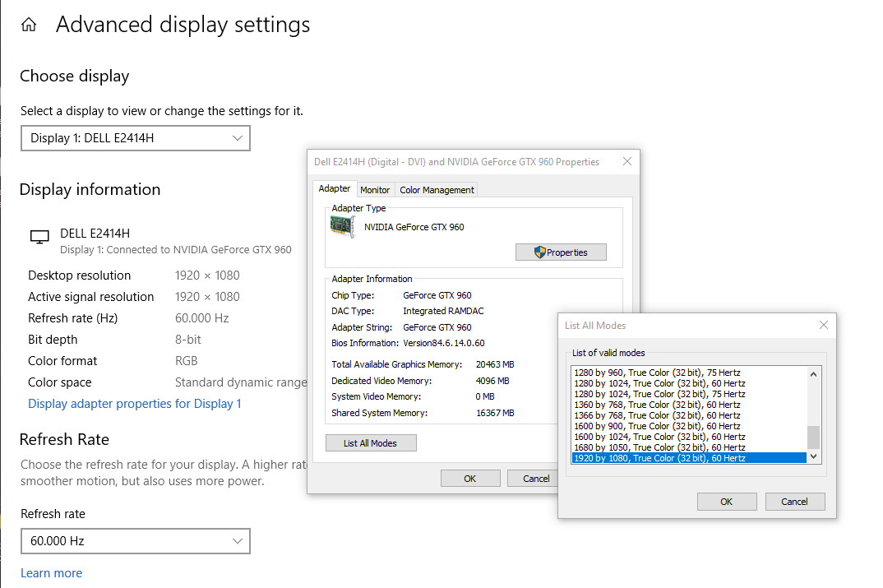
Task: Select mode 1920 by 1080, 60 Hertz
Action: [x=689, y=458]
